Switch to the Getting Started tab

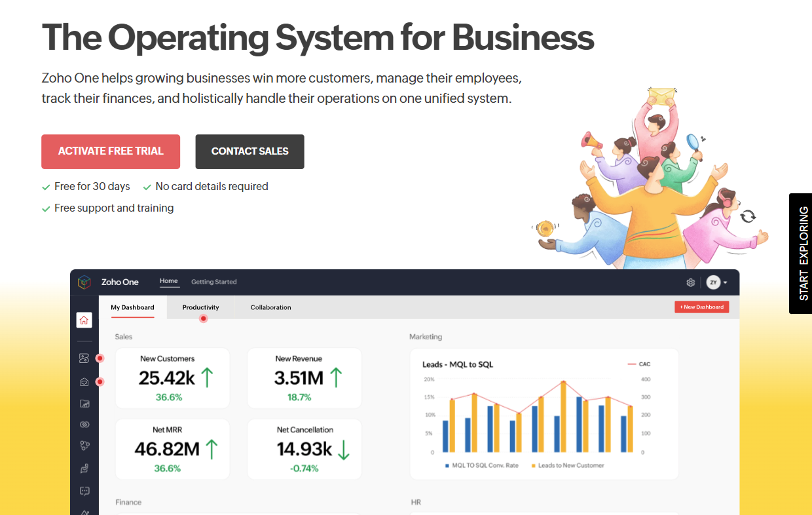coord(214,282)
